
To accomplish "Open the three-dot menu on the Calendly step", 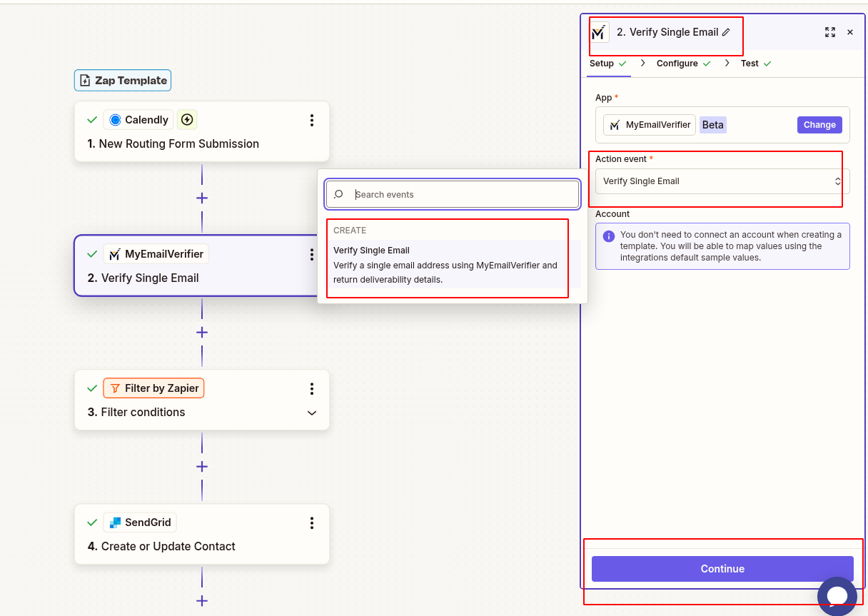I will point(312,120).
